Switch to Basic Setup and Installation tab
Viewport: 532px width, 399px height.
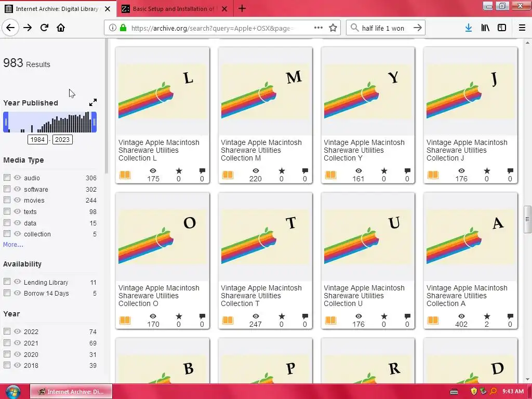(175, 9)
